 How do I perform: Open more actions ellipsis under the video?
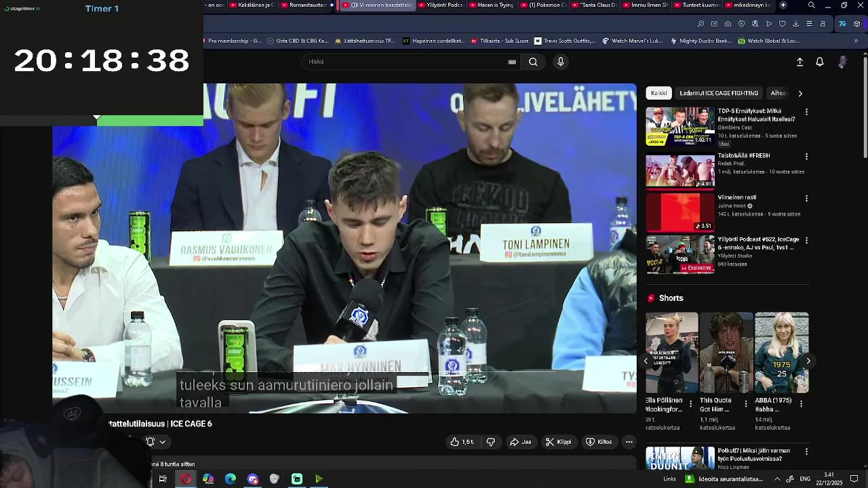(629, 442)
